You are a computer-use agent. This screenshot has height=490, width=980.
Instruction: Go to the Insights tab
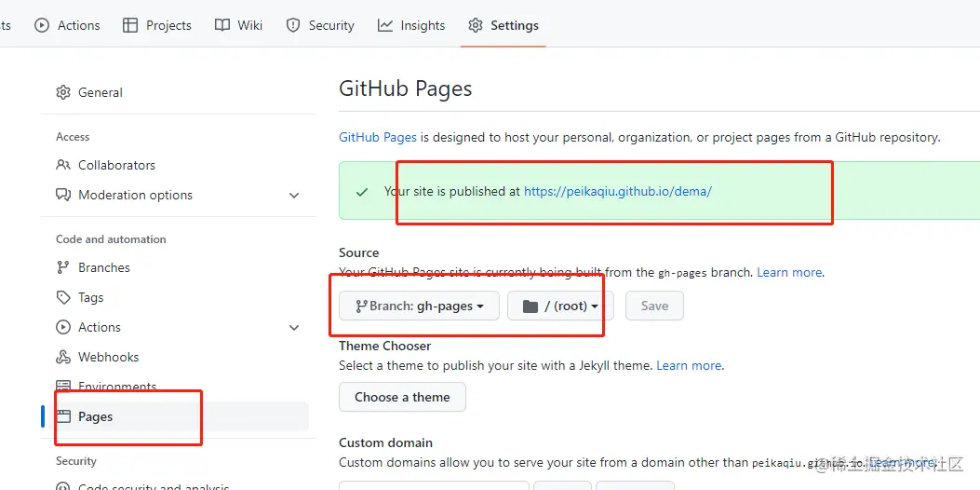coord(411,26)
